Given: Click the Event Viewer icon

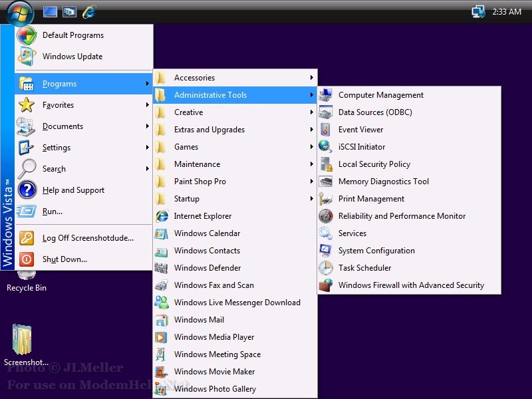Looking at the screenshot, I should point(325,130).
